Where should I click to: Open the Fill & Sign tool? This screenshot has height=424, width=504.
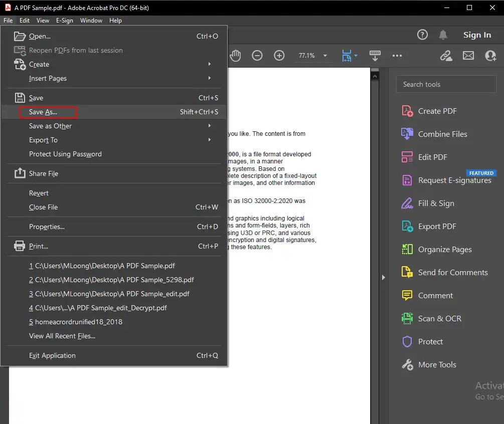coord(428,203)
